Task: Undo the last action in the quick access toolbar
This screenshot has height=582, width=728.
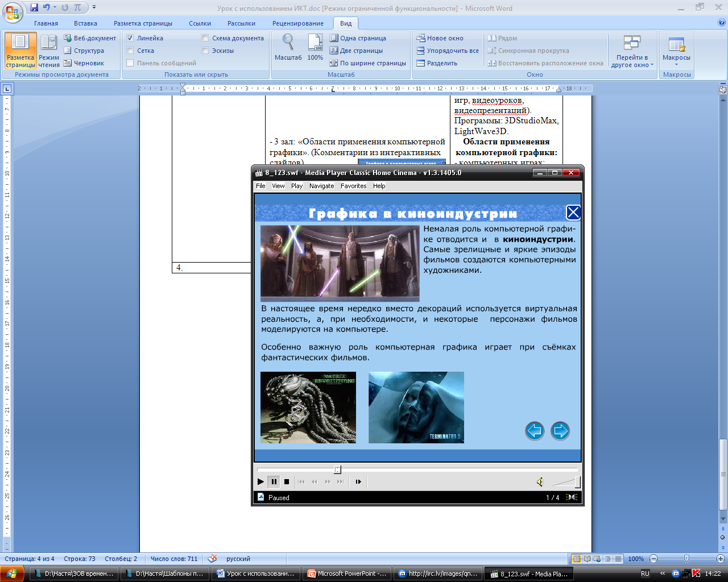Action: [x=47, y=8]
